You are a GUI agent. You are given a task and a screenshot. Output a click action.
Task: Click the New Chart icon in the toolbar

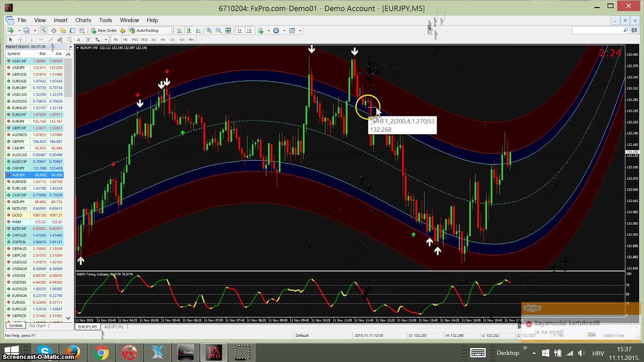coord(11,31)
